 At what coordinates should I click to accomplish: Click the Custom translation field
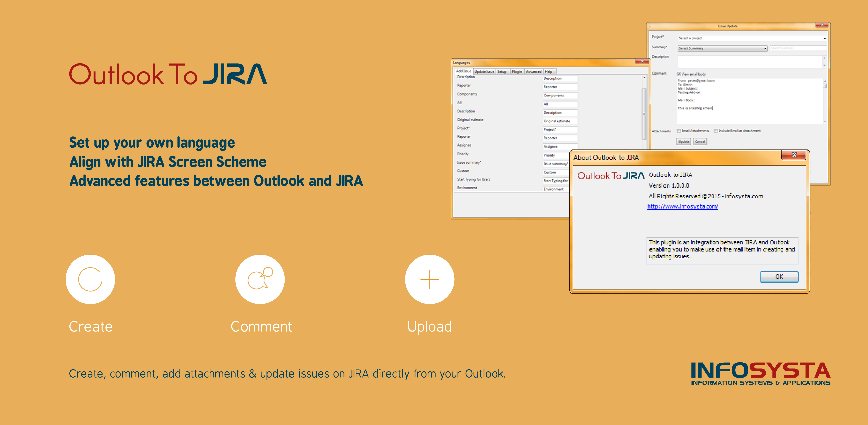tap(556, 172)
